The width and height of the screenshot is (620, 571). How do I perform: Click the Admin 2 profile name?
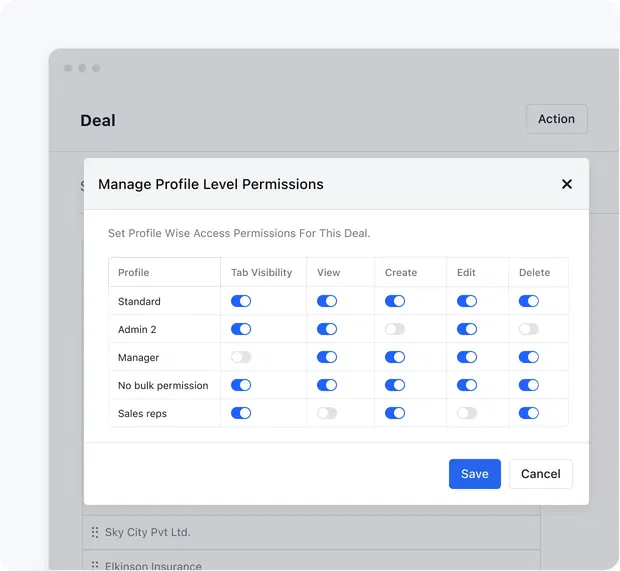(137, 329)
